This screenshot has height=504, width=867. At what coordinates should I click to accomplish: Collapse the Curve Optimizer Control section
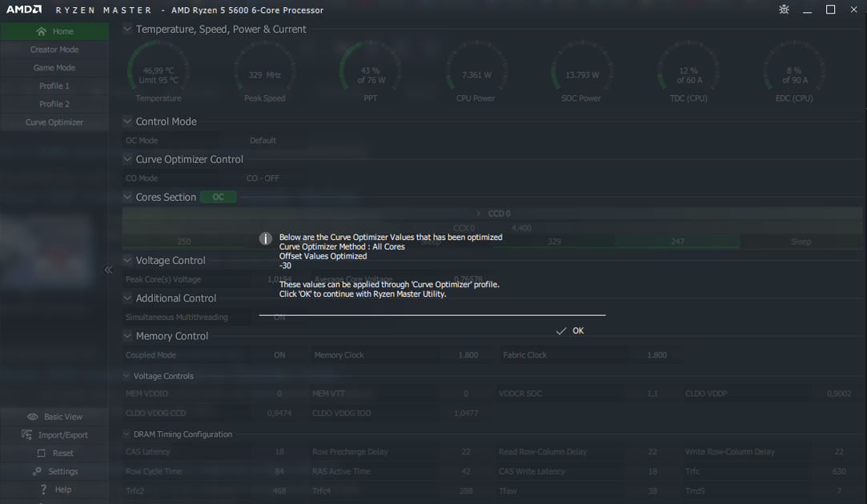tap(127, 159)
